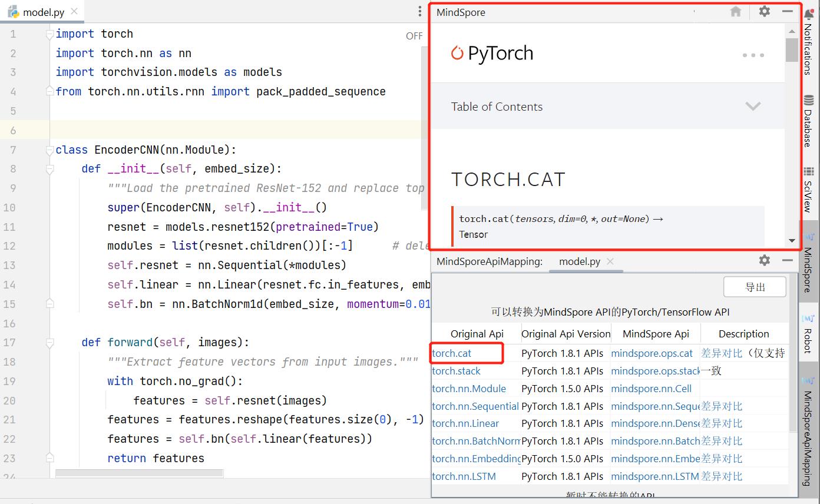Close the model.py editor tab
The width and height of the screenshot is (820, 504).
tap(74, 12)
